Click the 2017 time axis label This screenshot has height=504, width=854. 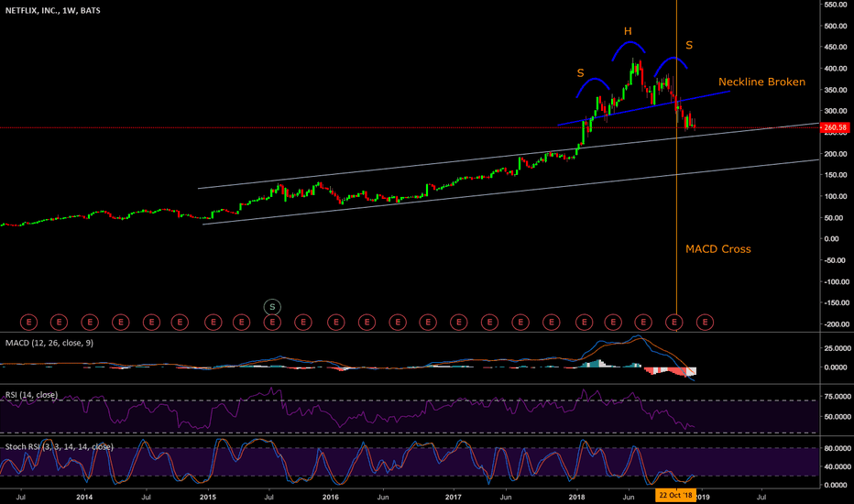454,497
